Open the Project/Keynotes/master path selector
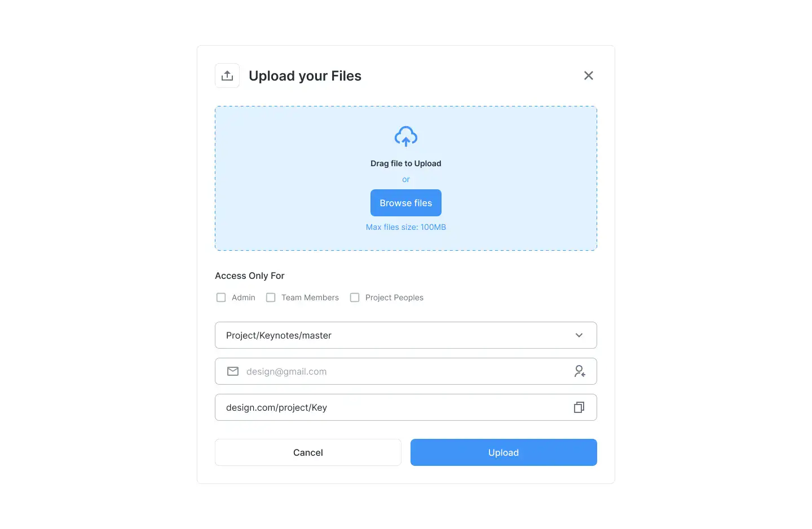The height and width of the screenshot is (529, 812). pyautogui.click(x=406, y=335)
